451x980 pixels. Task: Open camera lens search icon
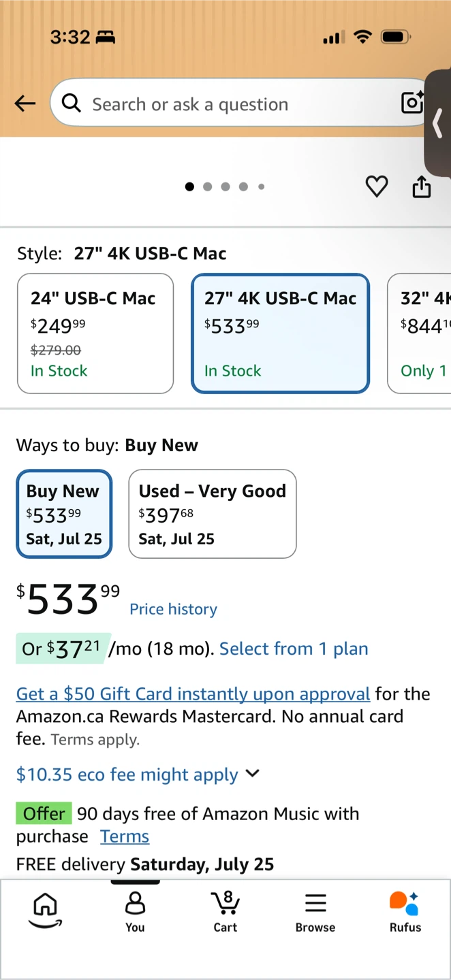point(412,103)
